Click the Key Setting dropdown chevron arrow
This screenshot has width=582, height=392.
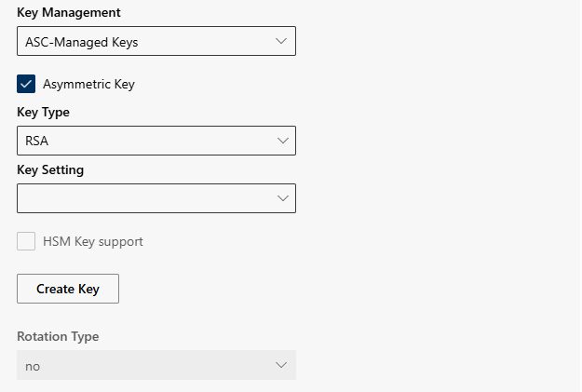coord(281,198)
